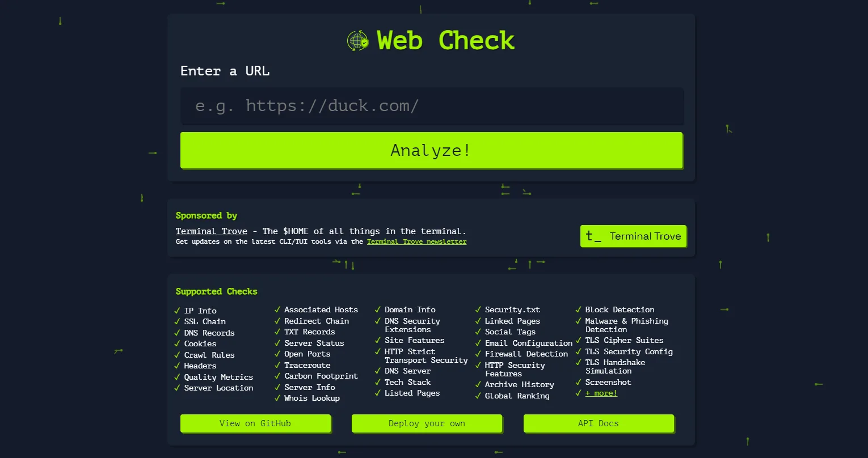This screenshot has height=458, width=868.
Task: Click the checkmark next to Screenshot
Action: pos(579,382)
